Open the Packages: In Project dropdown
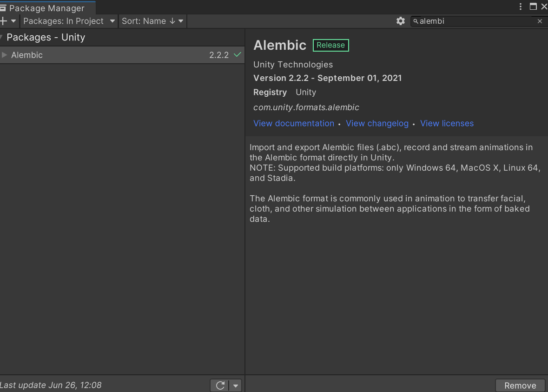The image size is (548, 392). click(x=69, y=21)
